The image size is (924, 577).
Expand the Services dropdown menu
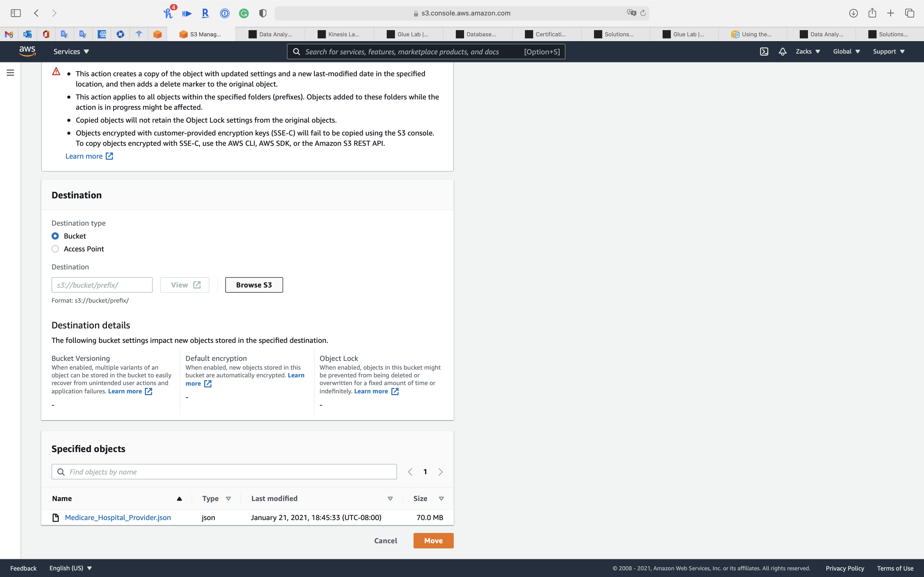pyautogui.click(x=71, y=52)
